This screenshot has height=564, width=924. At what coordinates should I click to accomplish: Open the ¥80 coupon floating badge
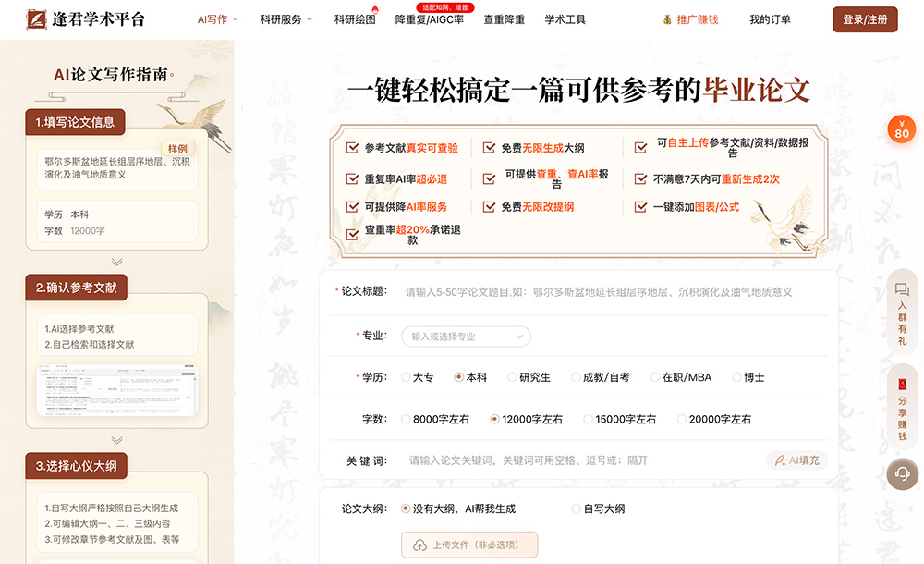coord(902,129)
